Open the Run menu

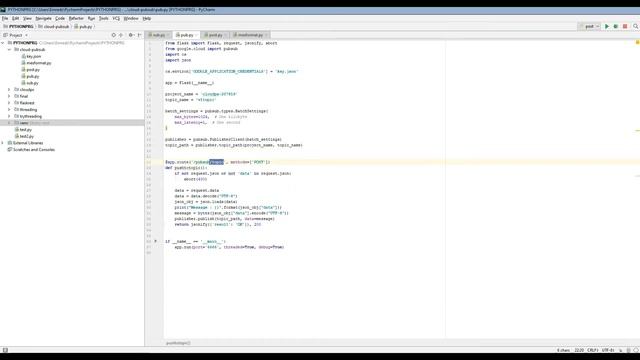tap(91, 18)
